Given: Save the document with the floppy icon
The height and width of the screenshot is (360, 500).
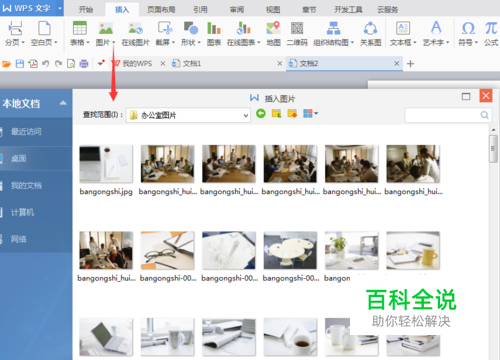Looking at the screenshot, I should (x=20, y=63).
